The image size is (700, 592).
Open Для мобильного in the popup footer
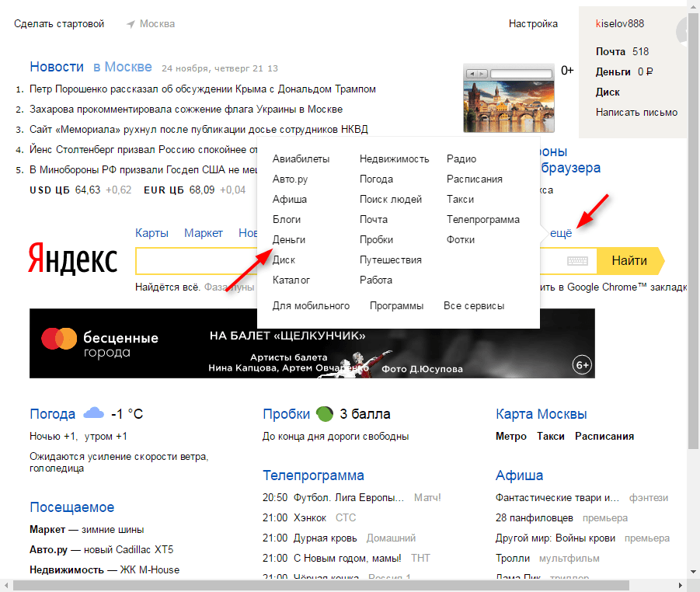312,306
